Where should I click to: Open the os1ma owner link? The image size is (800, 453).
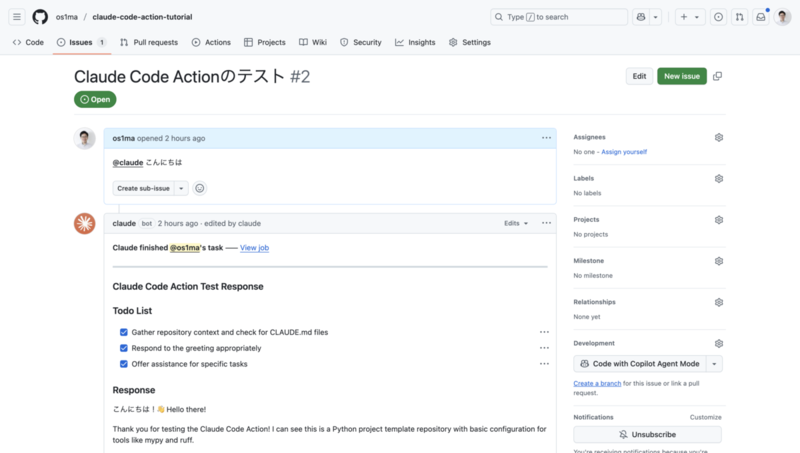tap(67, 17)
